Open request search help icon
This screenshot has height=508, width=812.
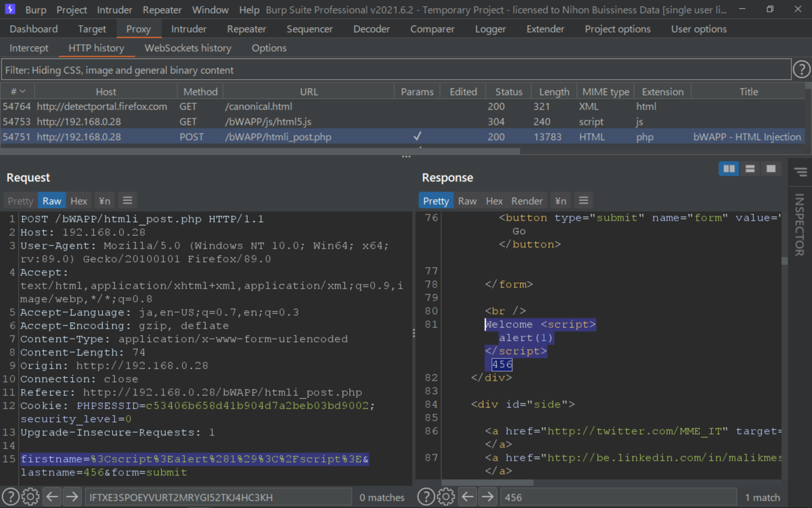tap(9, 496)
